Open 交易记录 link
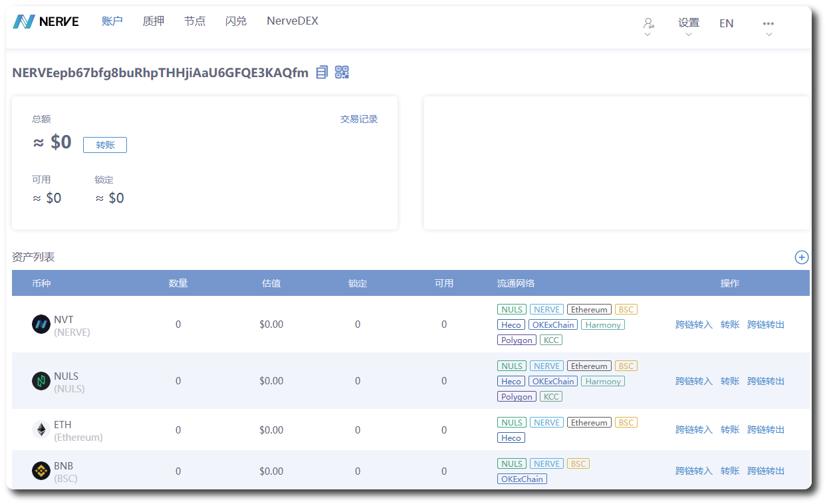This screenshot has width=827, height=504. (x=359, y=120)
